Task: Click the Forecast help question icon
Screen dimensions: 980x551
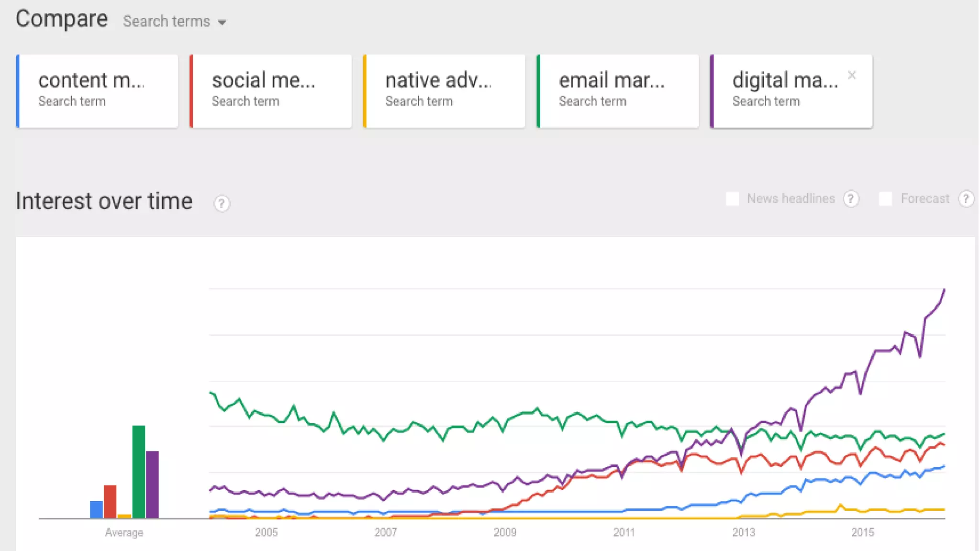Action: coord(966,198)
